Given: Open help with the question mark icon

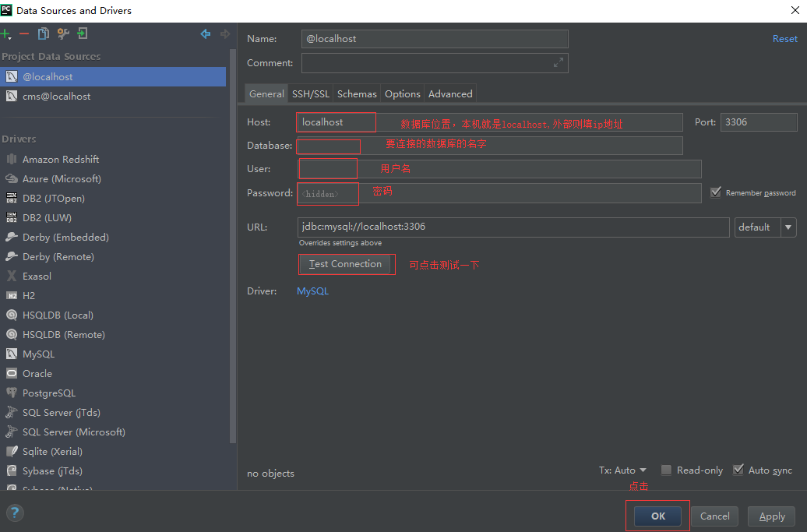Looking at the screenshot, I should [x=15, y=513].
